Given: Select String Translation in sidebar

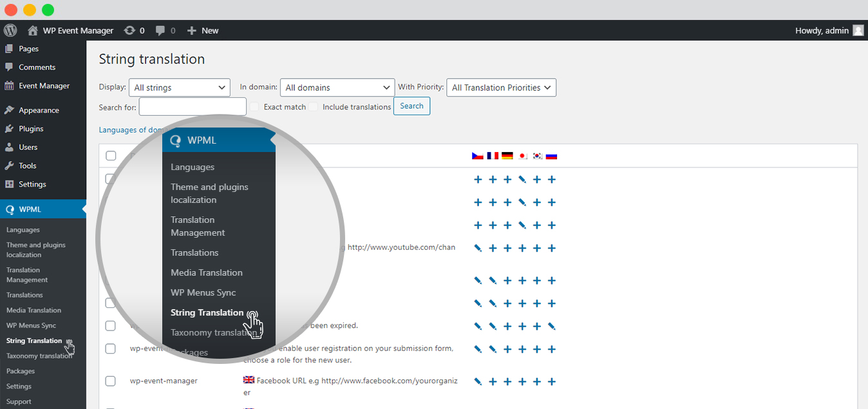Looking at the screenshot, I should click(34, 341).
